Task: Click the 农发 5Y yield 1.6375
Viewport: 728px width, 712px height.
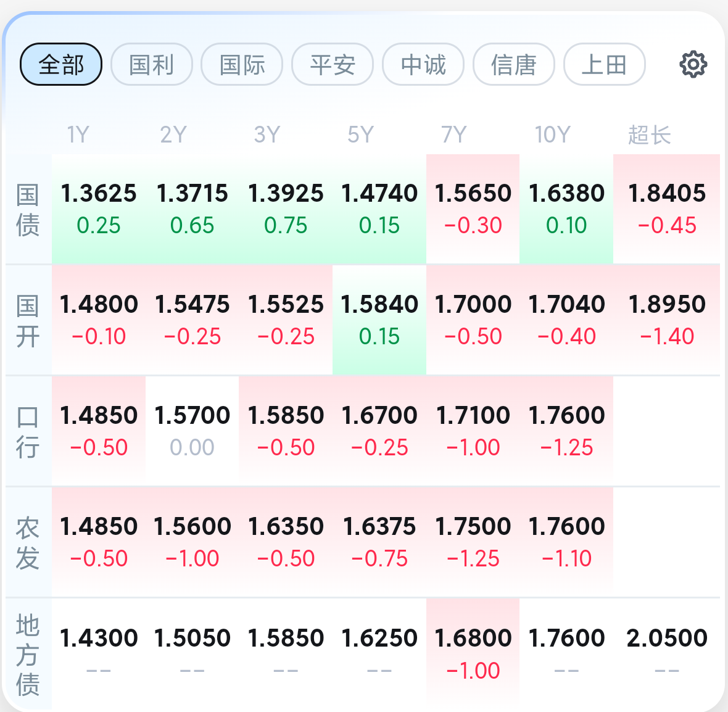Action: (x=379, y=542)
